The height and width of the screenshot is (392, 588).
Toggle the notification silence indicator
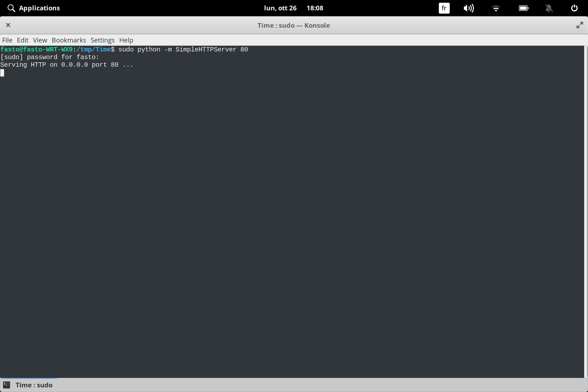tap(549, 8)
